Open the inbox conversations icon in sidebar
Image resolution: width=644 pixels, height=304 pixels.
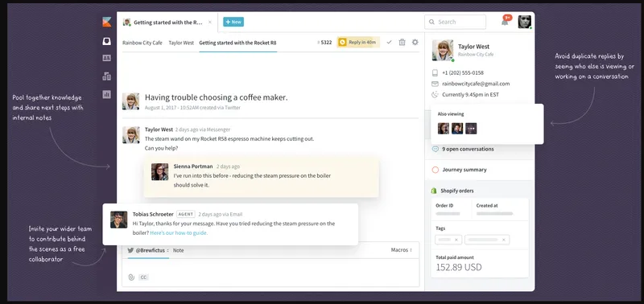pos(107,41)
